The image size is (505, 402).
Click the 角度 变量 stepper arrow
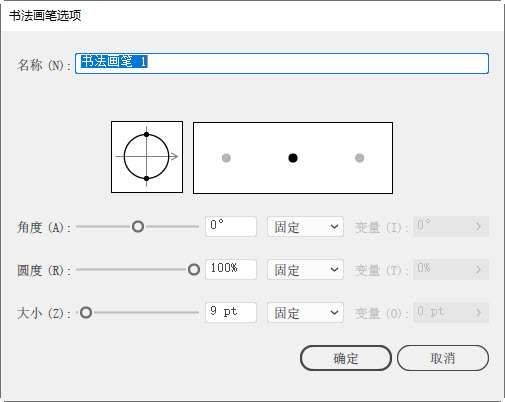478,227
